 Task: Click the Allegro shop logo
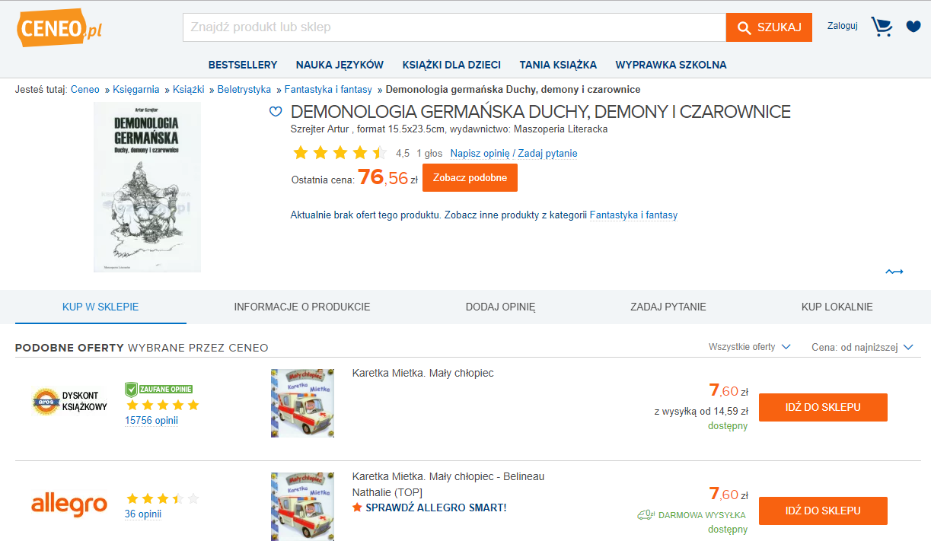(69, 504)
